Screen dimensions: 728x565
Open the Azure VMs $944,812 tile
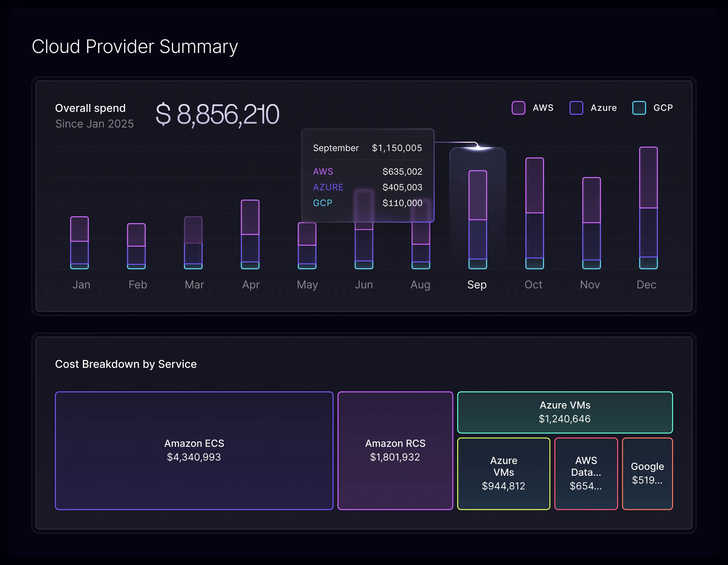point(503,474)
